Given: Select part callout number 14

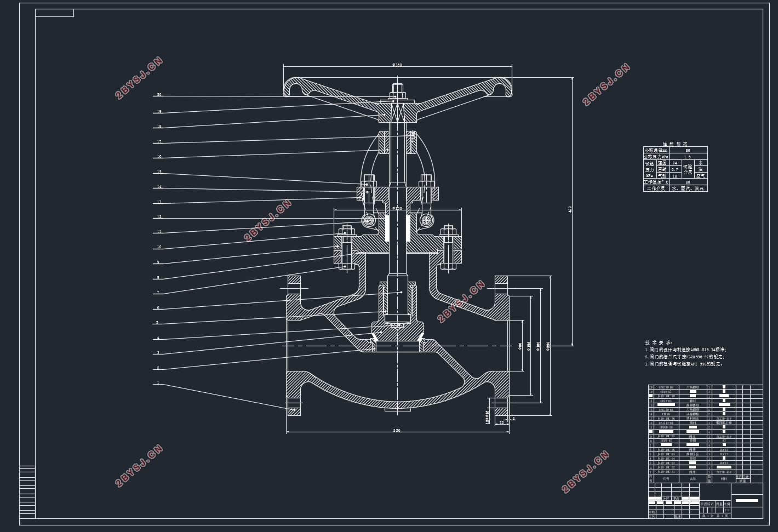Looking at the screenshot, I should tap(159, 187).
